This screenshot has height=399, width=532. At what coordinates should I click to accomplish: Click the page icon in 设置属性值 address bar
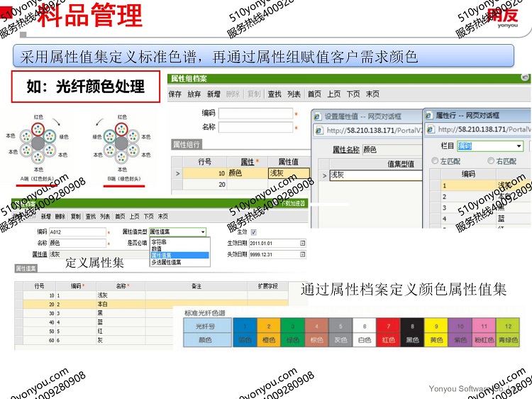tap(320, 130)
